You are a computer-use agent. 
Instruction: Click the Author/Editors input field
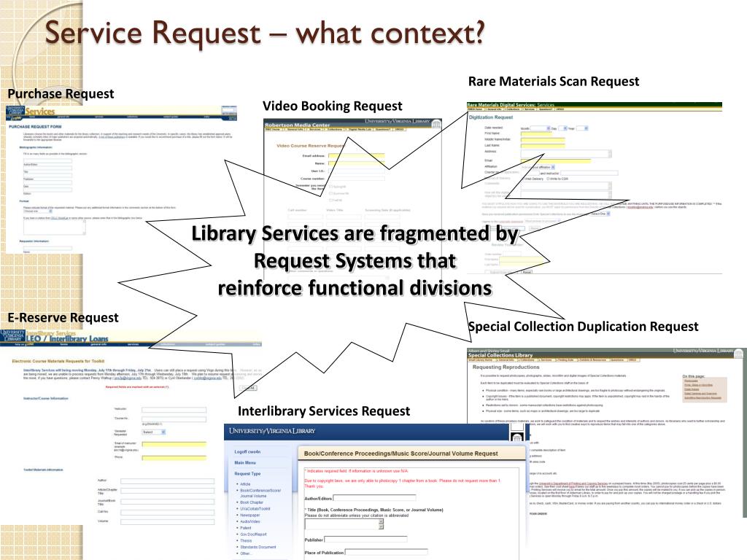coord(374,498)
